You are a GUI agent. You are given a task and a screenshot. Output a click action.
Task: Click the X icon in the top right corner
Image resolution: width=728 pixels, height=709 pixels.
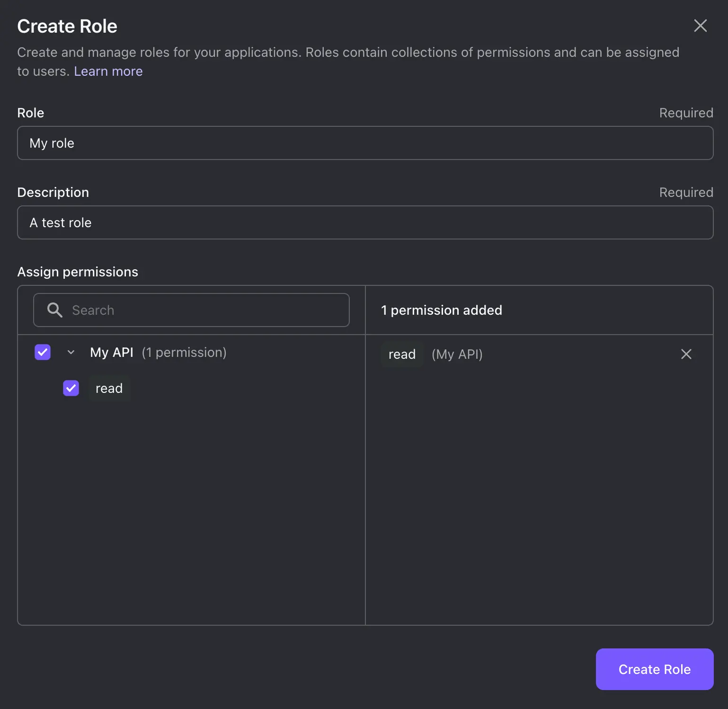point(701,26)
